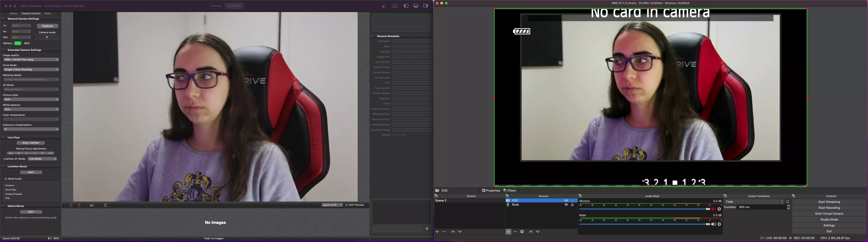This screenshot has height=242, width=868.
Task: Click the add source plus icon in Sources
Action: point(508,232)
